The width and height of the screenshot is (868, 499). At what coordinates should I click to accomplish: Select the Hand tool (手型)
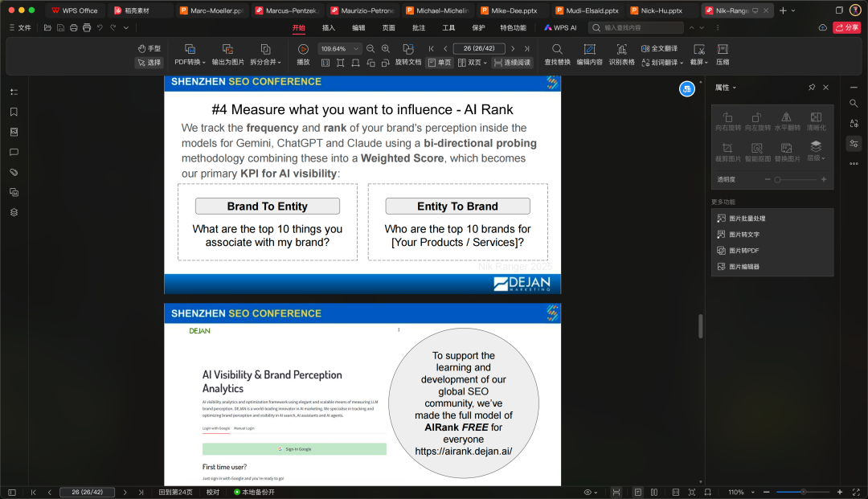(149, 49)
